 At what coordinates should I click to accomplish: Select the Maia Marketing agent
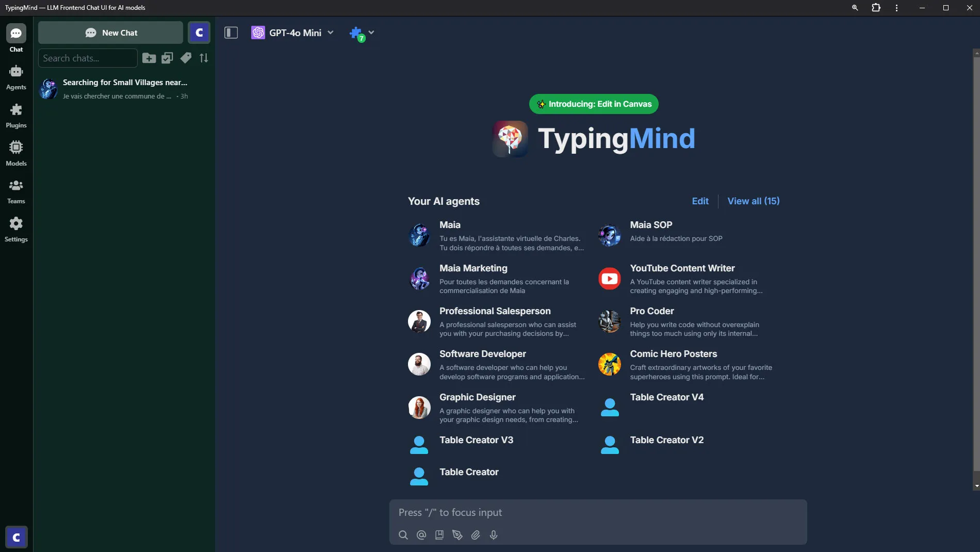(x=497, y=279)
